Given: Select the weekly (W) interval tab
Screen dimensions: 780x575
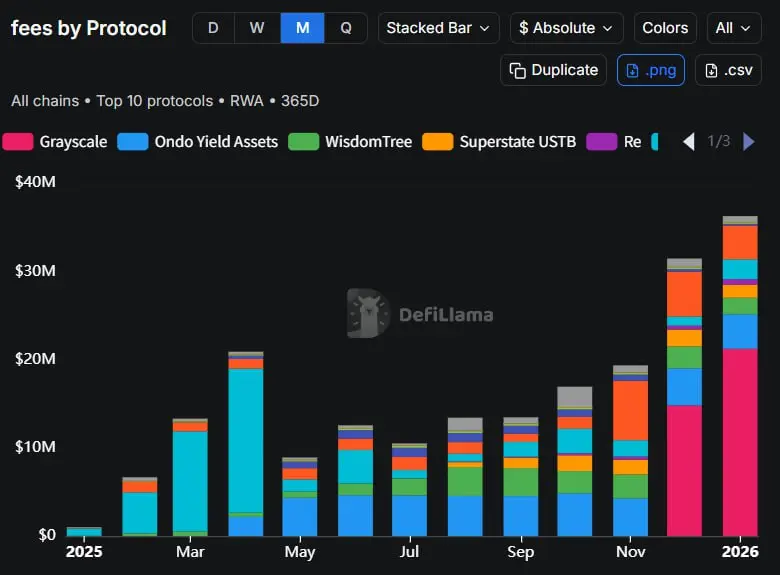Looking at the screenshot, I should pyautogui.click(x=257, y=28).
